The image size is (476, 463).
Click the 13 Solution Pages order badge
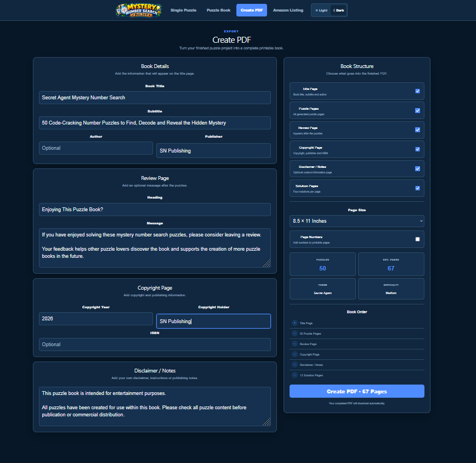pos(294,375)
